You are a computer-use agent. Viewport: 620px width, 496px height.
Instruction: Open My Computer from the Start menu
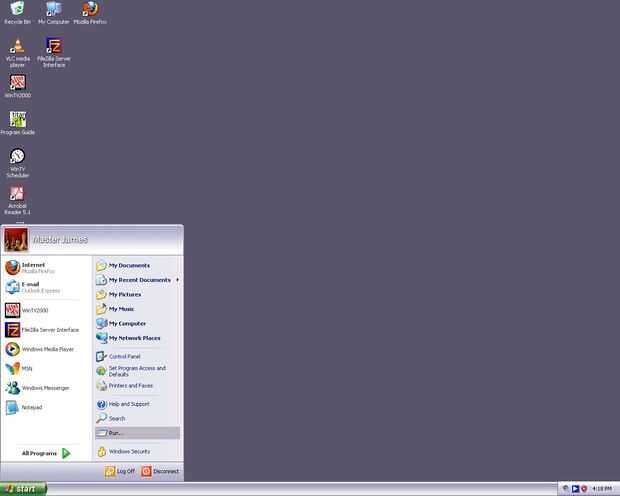pos(137,324)
